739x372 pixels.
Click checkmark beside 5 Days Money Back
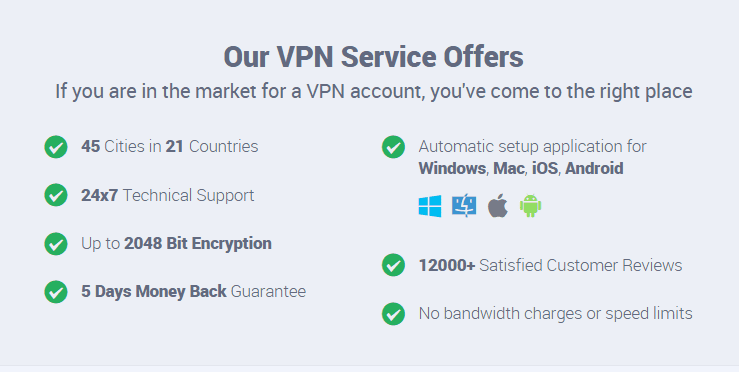(56, 292)
